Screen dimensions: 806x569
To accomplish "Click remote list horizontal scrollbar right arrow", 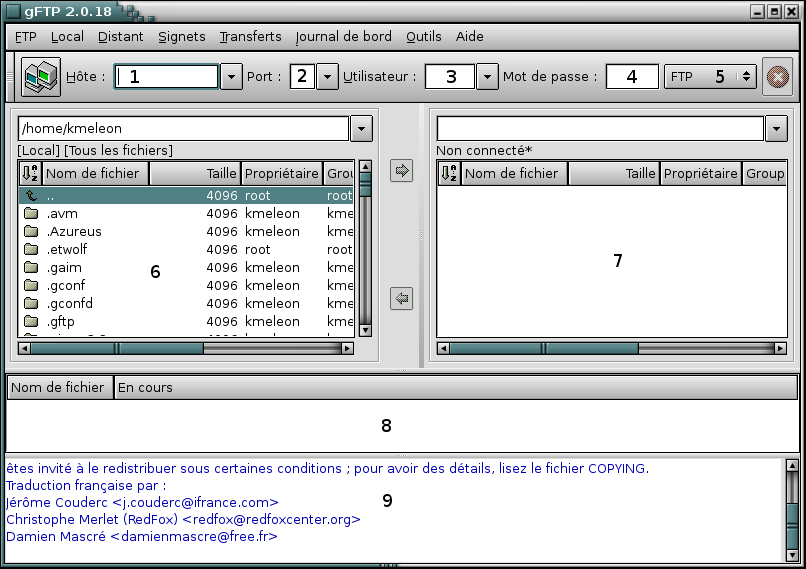I will pos(780,348).
